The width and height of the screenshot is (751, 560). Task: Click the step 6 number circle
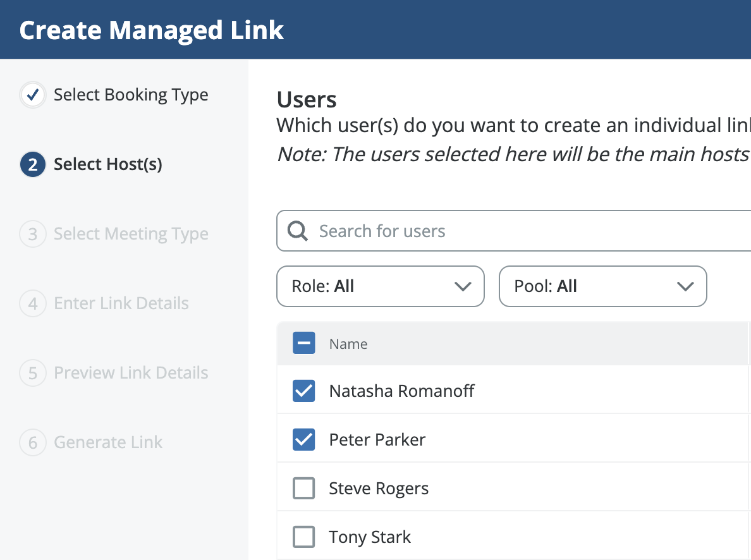click(33, 443)
